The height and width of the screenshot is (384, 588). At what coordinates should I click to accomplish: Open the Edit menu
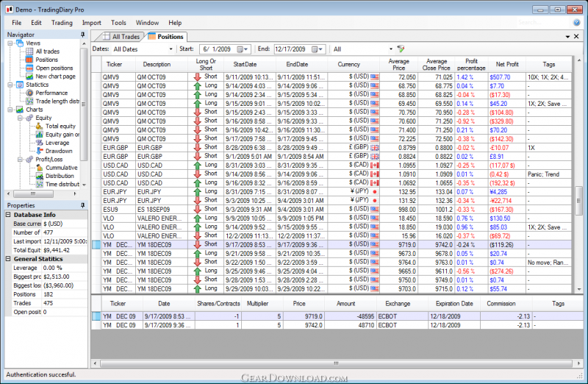tap(36, 23)
